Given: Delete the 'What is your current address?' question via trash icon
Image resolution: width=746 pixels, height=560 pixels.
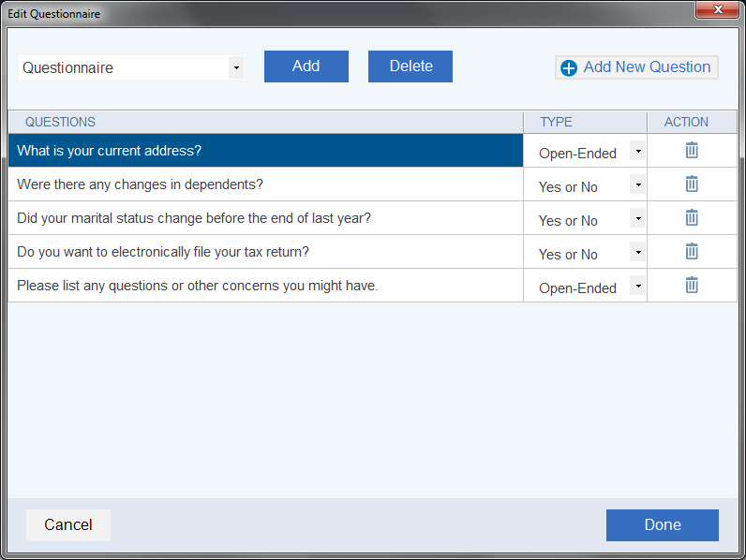Looking at the screenshot, I should click(x=692, y=150).
